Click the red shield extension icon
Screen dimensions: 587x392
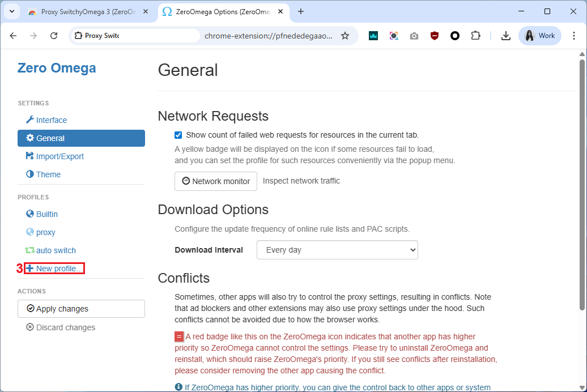[435, 36]
